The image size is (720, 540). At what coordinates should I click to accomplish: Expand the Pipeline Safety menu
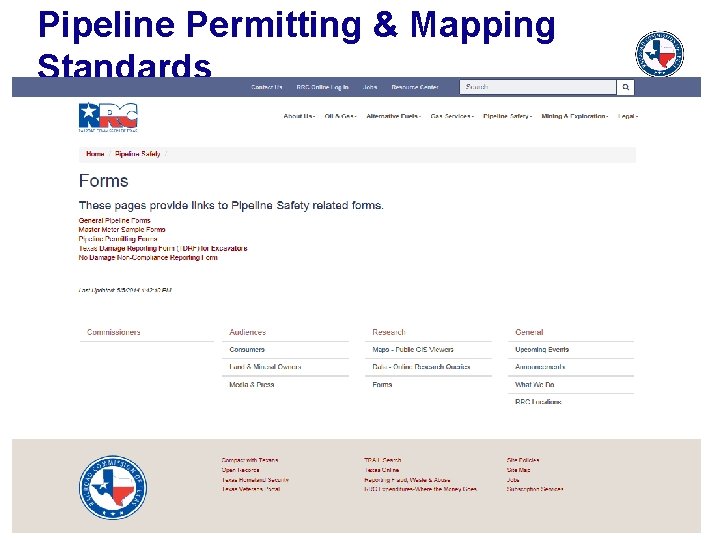point(507,117)
